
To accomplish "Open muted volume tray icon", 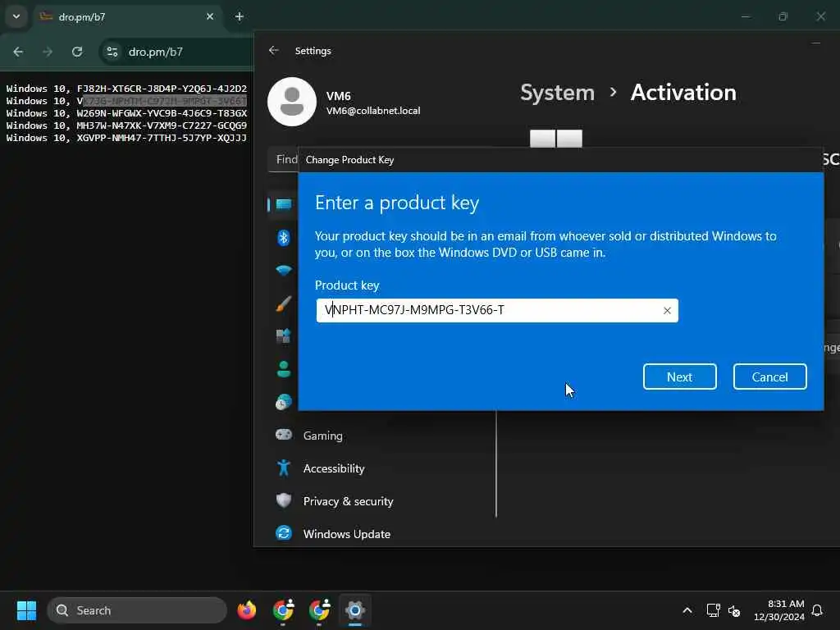I will (x=734, y=610).
